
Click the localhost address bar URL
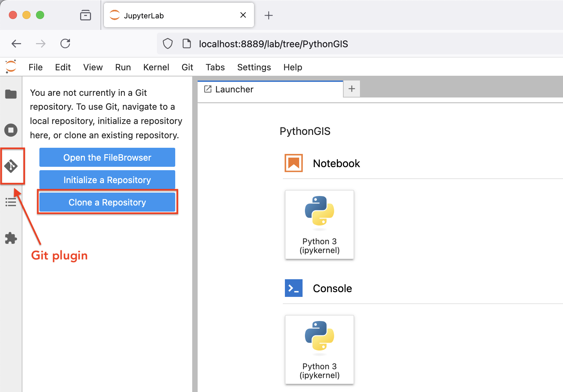pyautogui.click(x=273, y=44)
